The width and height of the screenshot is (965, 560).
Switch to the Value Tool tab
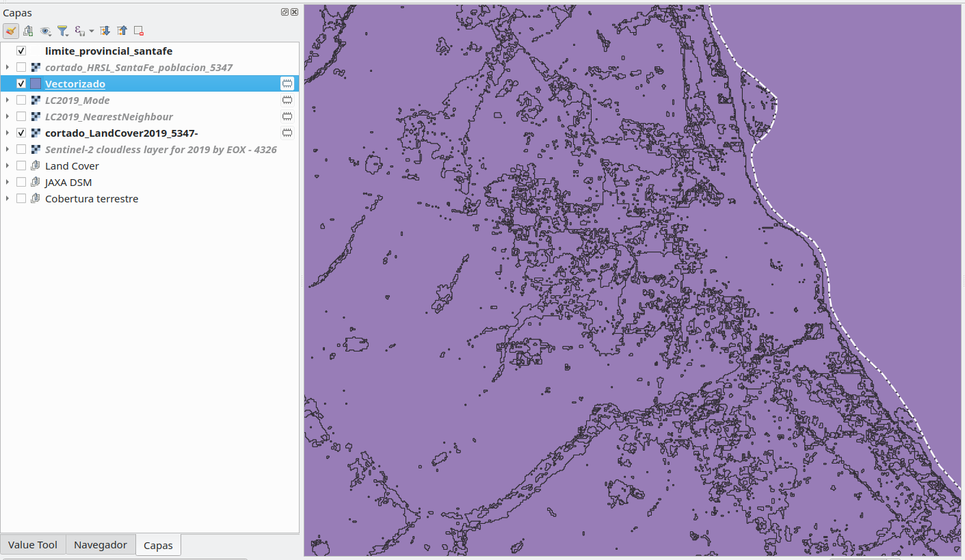(x=33, y=544)
